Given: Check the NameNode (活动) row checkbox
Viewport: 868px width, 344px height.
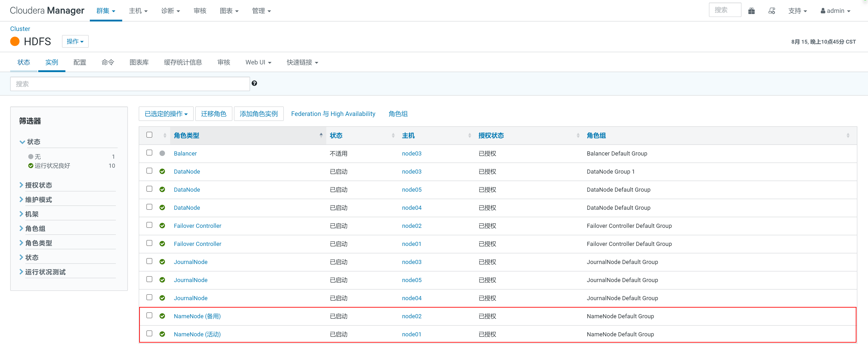Looking at the screenshot, I should [149, 334].
